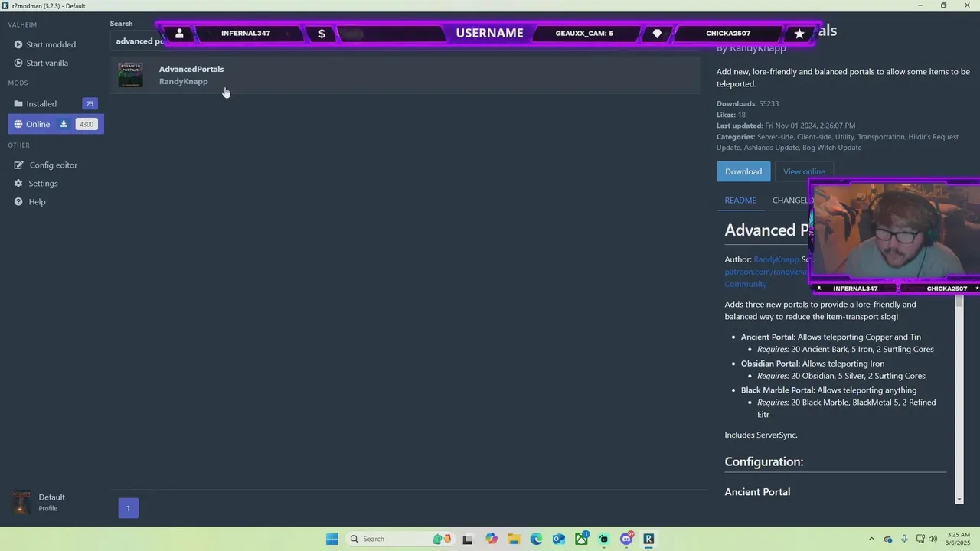The image size is (980, 551).
Task: Open the Windows Start menu
Action: pos(332,539)
